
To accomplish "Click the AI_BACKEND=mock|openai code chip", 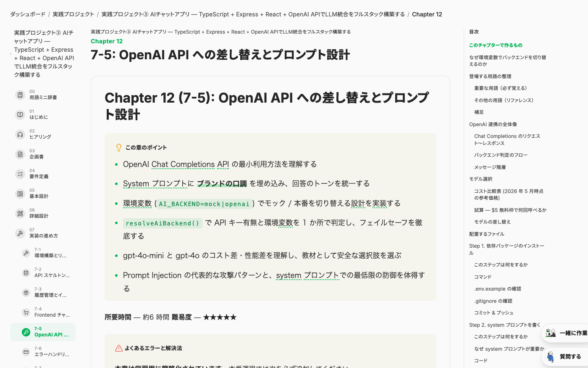I will pyautogui.click(x=204, y=204).
